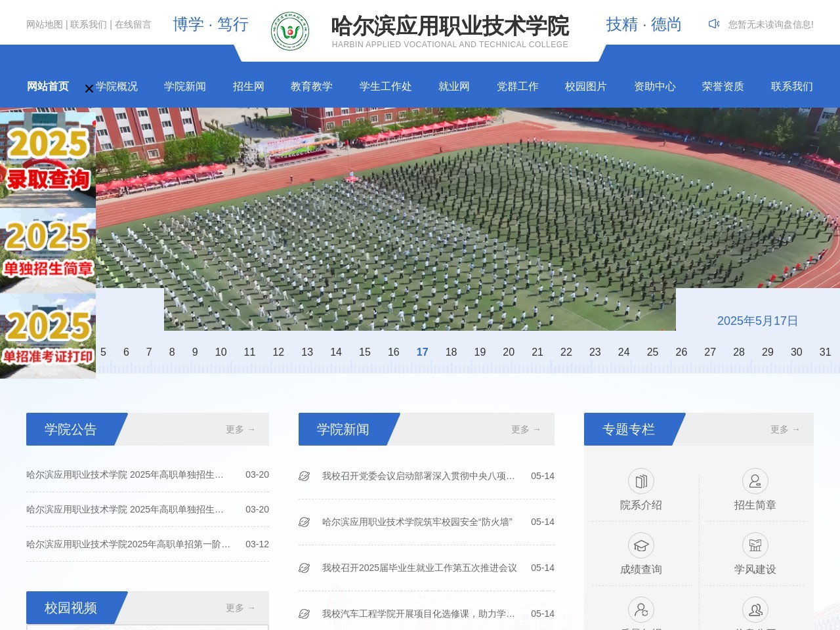Screen dimensions: 840x630
Task: Go to 就业网 menu item
Action: pyautogui.click(x=454, y=87)
